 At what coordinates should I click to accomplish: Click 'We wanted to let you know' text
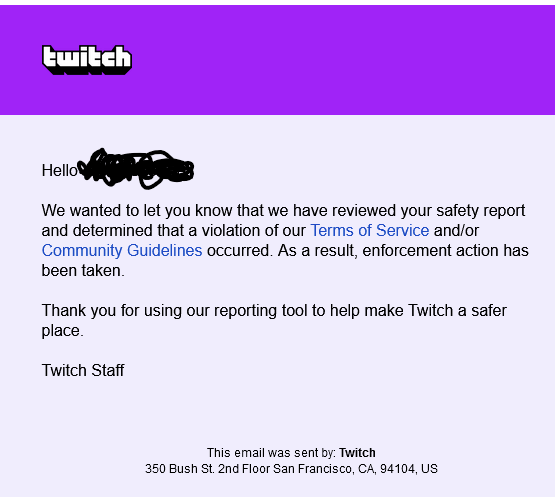click(x=137, y=211)
